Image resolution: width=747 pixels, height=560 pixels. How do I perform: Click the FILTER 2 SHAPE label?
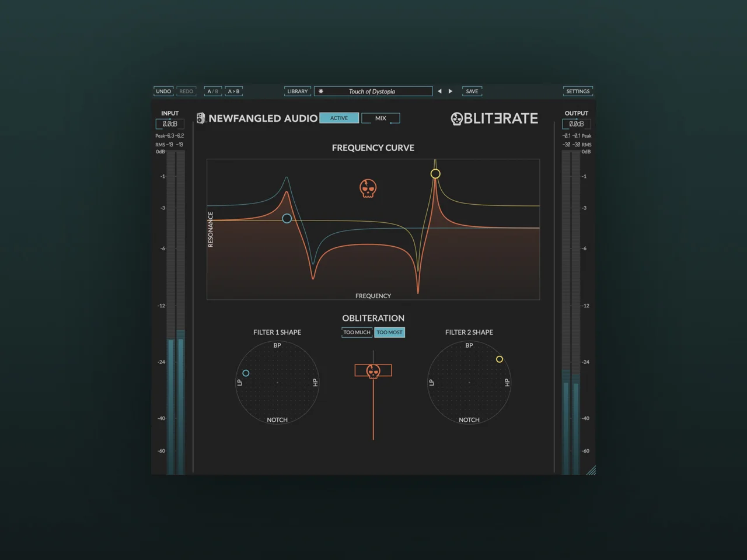(x=469, y=332)
